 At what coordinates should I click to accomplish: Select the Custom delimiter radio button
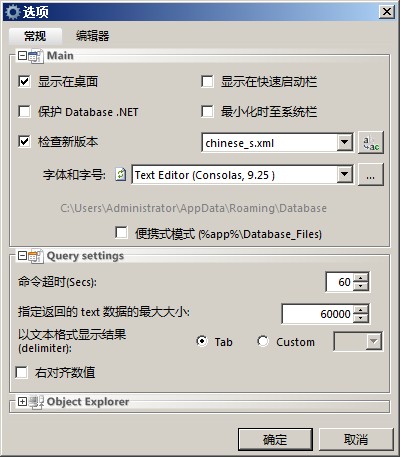click(263, 341)
